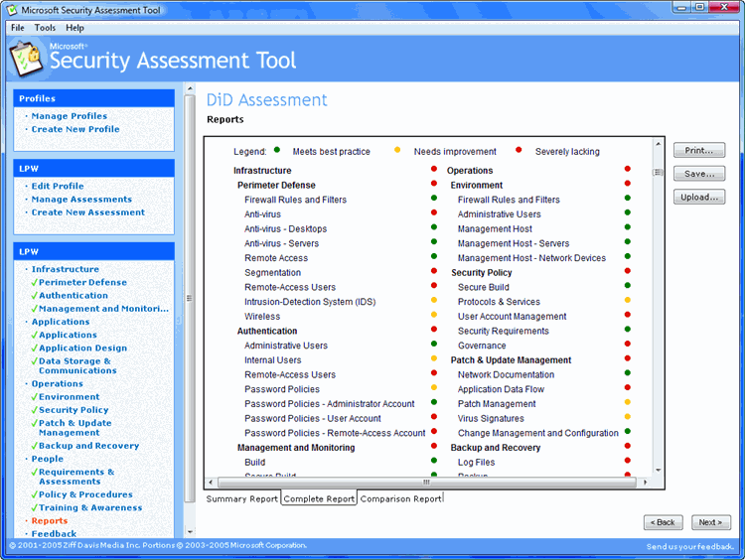Click the title bar application icon
Viewport: 745px width, 560px height.
(12, 10)
